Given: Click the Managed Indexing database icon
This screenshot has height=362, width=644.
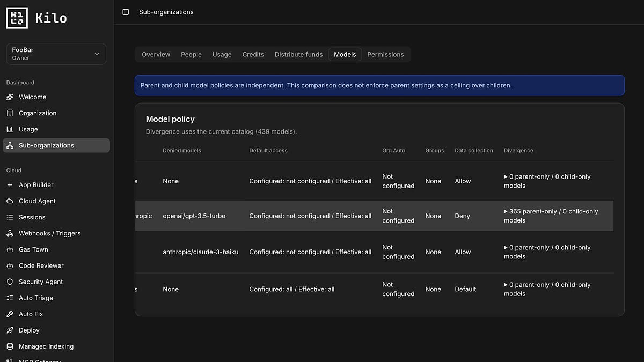Looking at the screenshot, I should click(x=10, y=346).
